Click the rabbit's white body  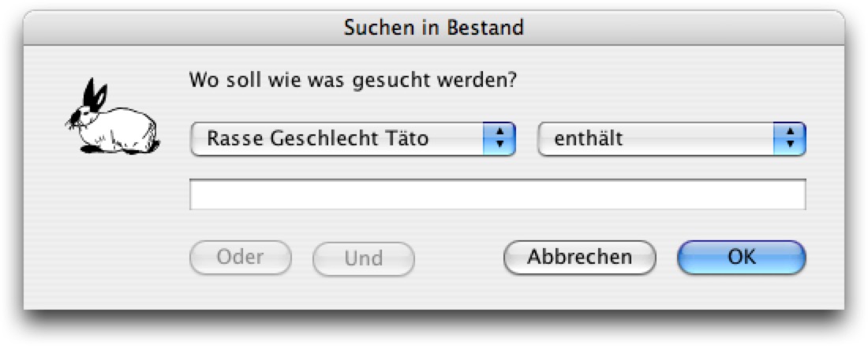120,130
